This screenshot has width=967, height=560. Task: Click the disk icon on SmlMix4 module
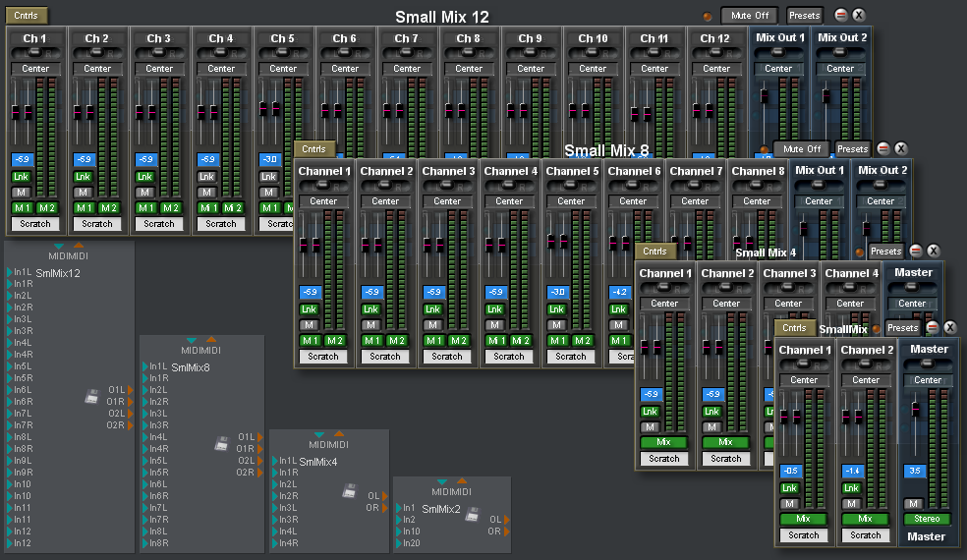pos(349,490)
